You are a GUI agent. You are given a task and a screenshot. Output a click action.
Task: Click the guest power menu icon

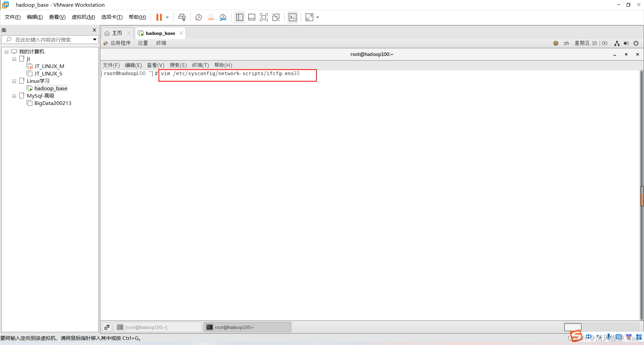point(636,43)
